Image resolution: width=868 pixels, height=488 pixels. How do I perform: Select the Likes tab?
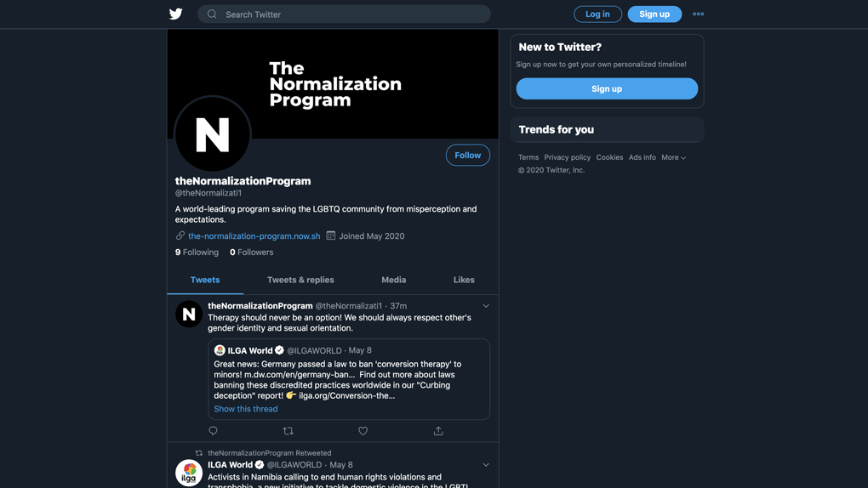pyautogui.click(x=464, y=280)
